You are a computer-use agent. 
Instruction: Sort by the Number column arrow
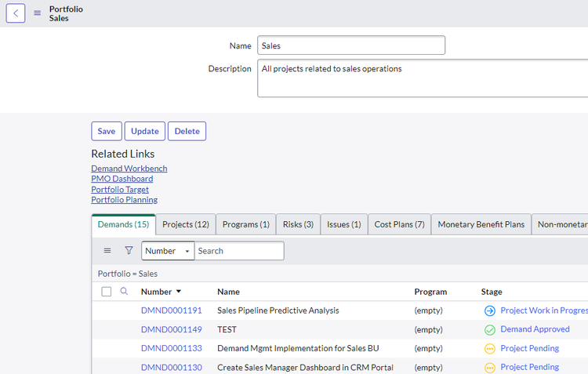(x=179, y=292)
